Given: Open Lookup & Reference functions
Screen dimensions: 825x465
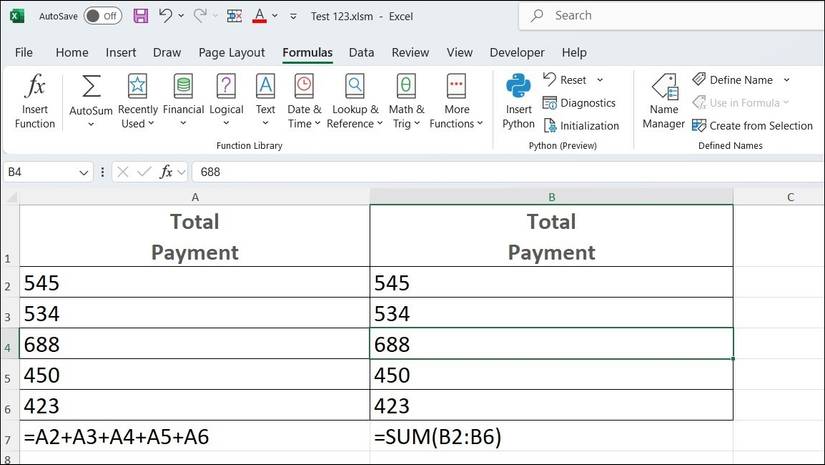Looking at the screenshot, I should [x=354, y=87].
